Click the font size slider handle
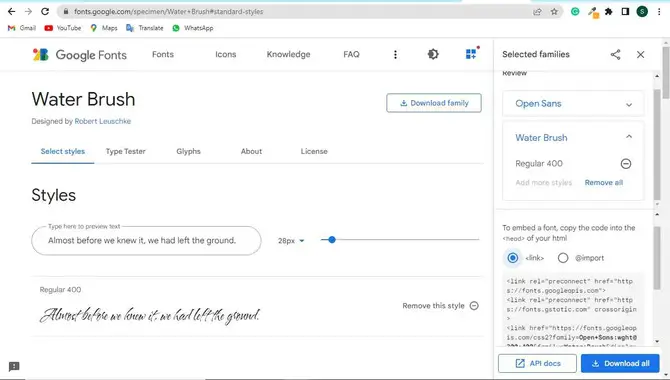 click(x=332, y=240)
